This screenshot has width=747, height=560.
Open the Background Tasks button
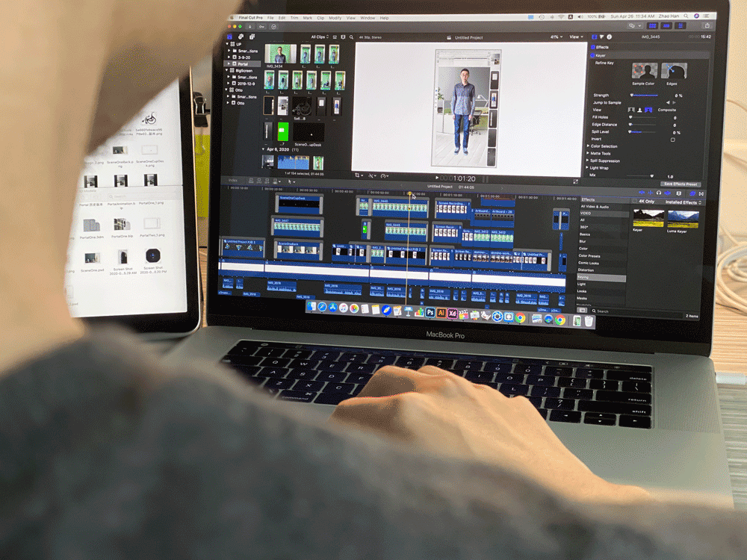point(273,27)
